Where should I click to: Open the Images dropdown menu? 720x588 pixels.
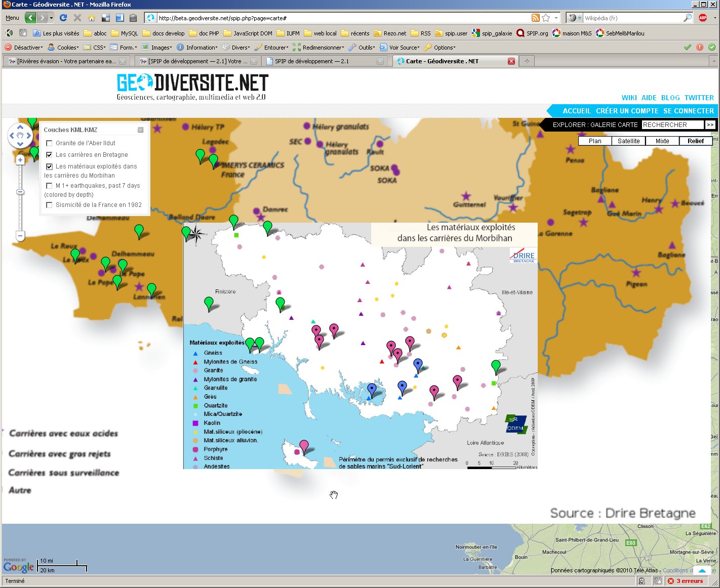[x=157, y=47]
